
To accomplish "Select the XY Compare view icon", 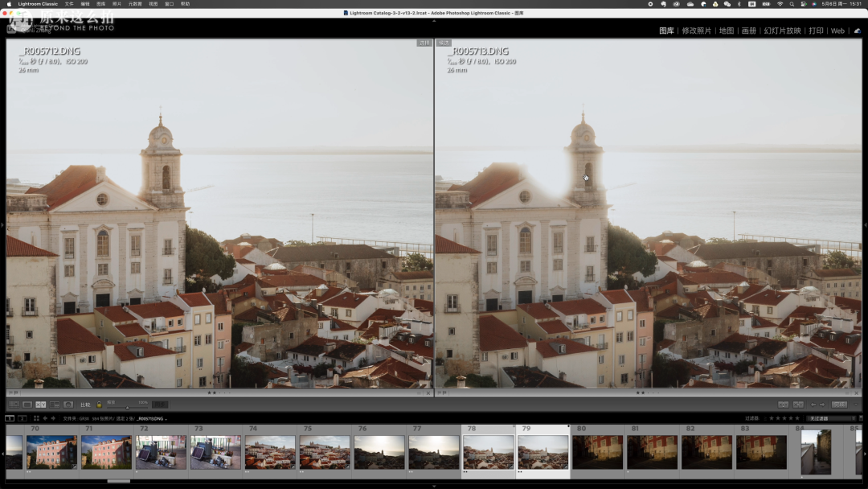I will (x=41, y=405).
